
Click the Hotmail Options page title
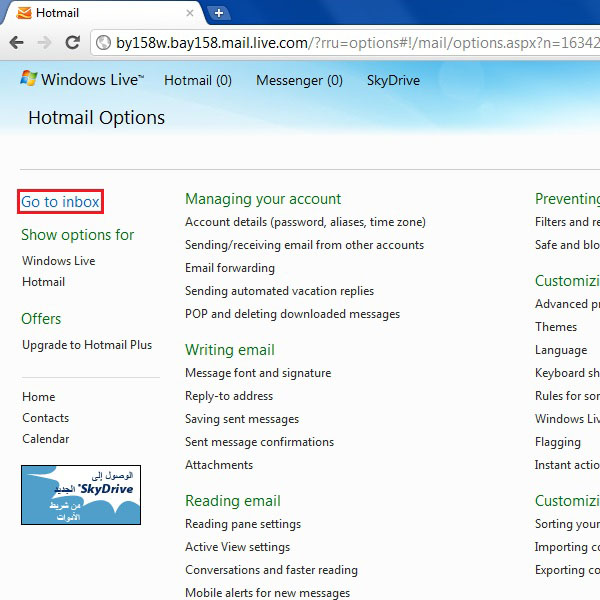click(96, 117)
